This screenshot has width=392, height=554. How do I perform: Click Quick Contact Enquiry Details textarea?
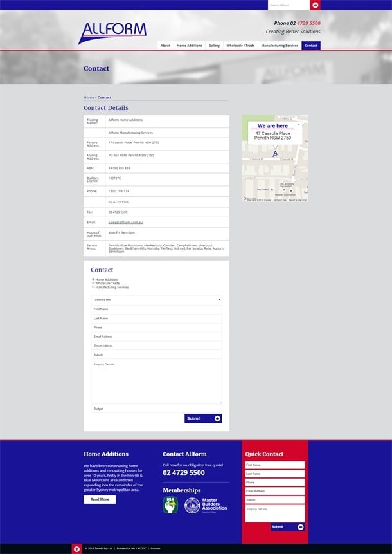click(x=275, y=513)
